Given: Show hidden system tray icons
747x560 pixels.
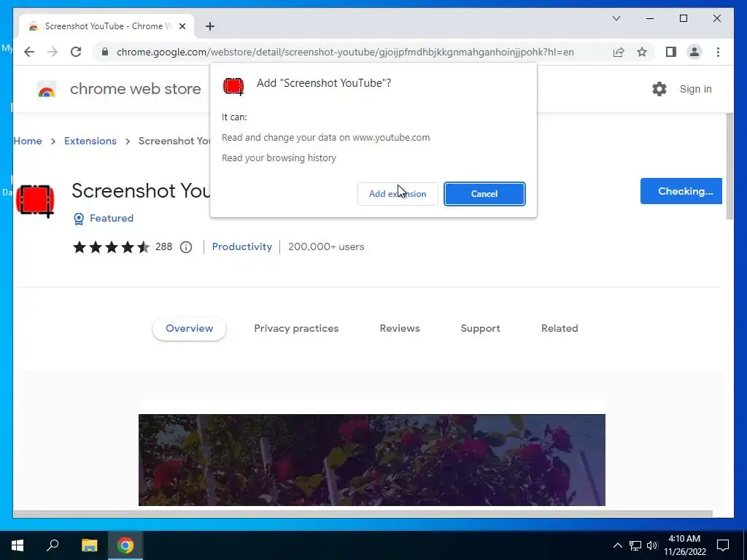Looking at the screenshot, I should click(617, 545).
